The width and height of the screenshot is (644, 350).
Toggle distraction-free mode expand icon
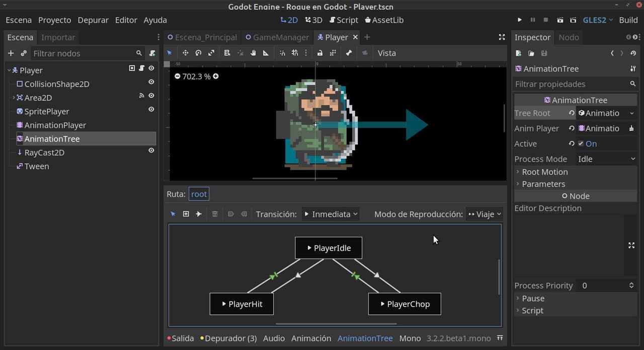(502, 37)
